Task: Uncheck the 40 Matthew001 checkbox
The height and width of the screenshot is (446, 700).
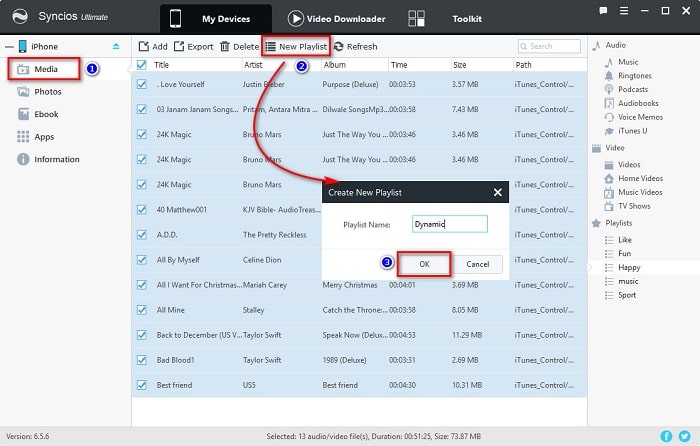Action: tap(142, 209)
